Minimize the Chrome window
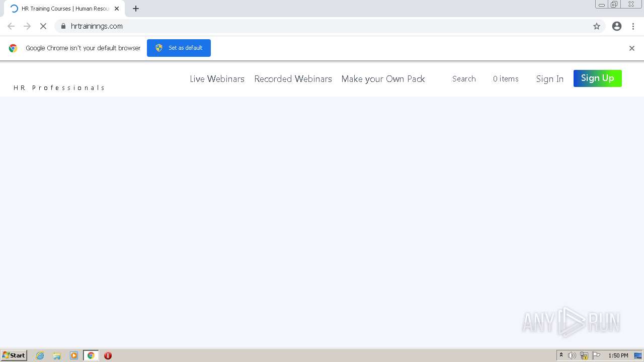This screenshot has width=644, height=362. (602, 5)
